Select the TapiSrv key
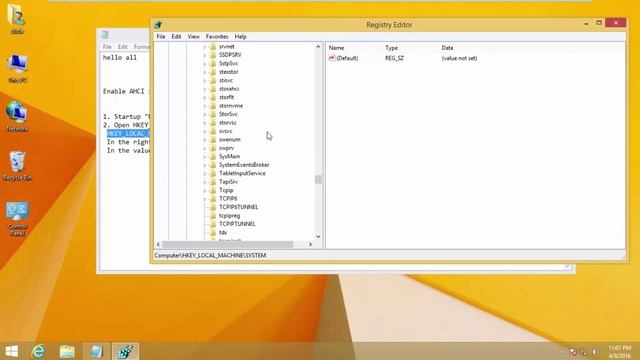The image size is (640, 360). tap(228, 182)
